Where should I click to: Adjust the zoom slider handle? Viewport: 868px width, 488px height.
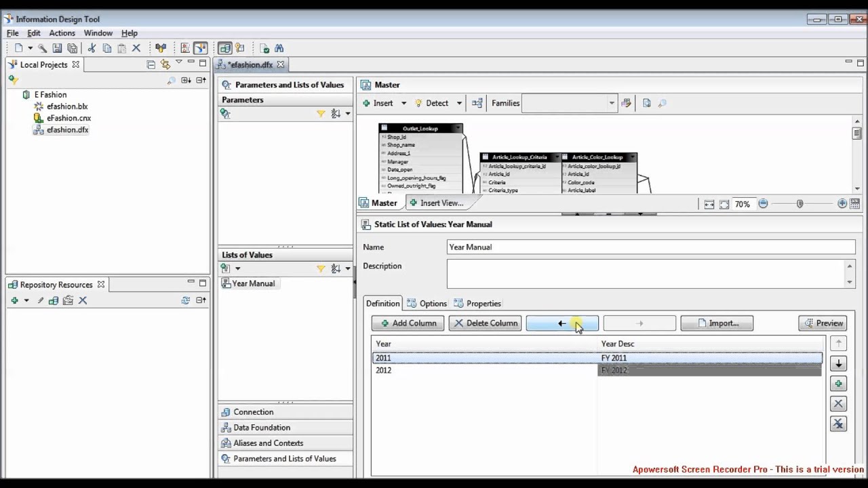pos(800,203)
